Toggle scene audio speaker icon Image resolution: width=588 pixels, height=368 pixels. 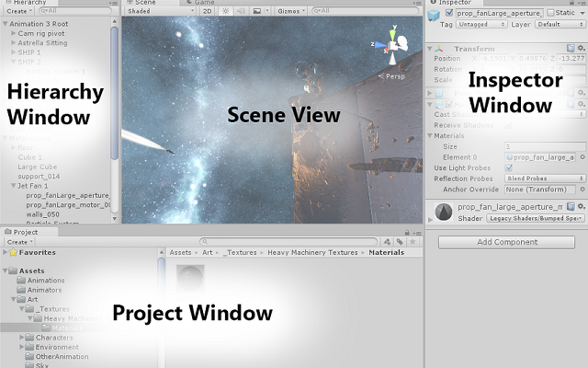[241, 11]
